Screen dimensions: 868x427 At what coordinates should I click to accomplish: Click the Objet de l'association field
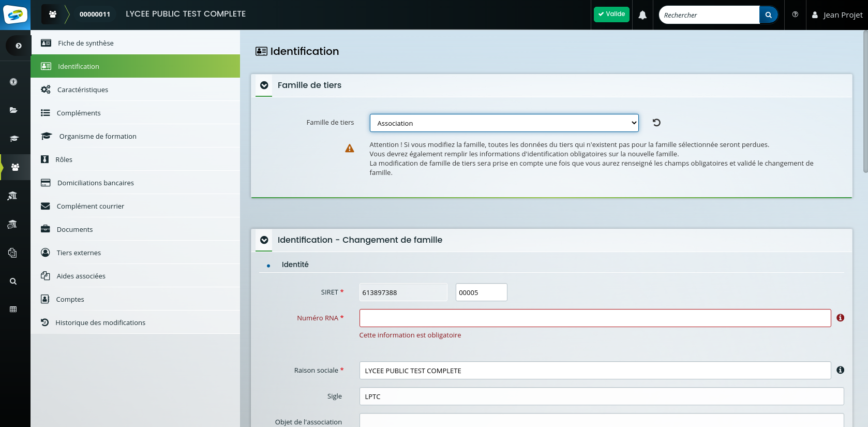(x=602, y=420)
